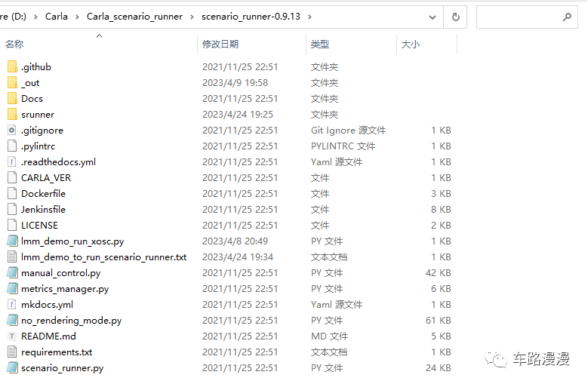Click the manual_control.py file icon
This screenshot has height=384, width=588.
(x=12, y=273)
